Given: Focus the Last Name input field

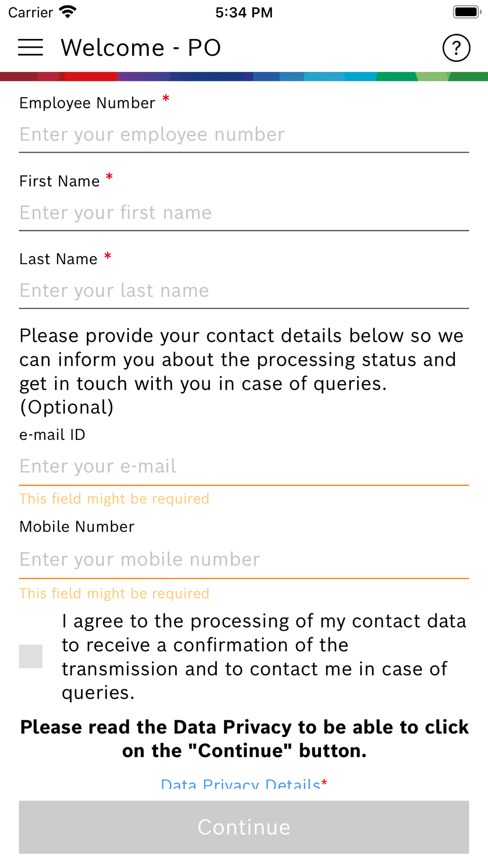Looking at the screenshot, I should pos(244,291).
